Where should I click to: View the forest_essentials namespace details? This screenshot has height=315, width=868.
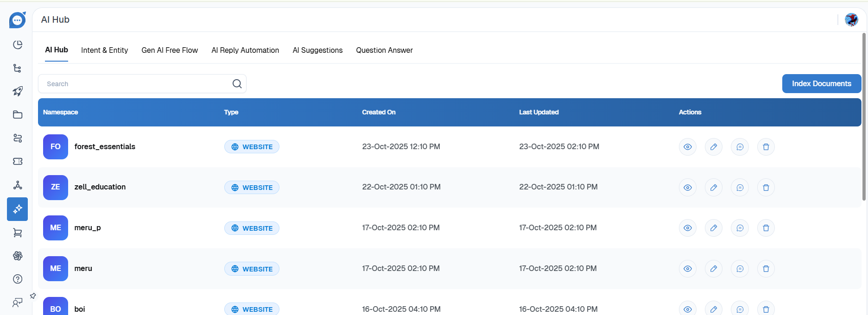pyautogui.click(x=687, y=147)
